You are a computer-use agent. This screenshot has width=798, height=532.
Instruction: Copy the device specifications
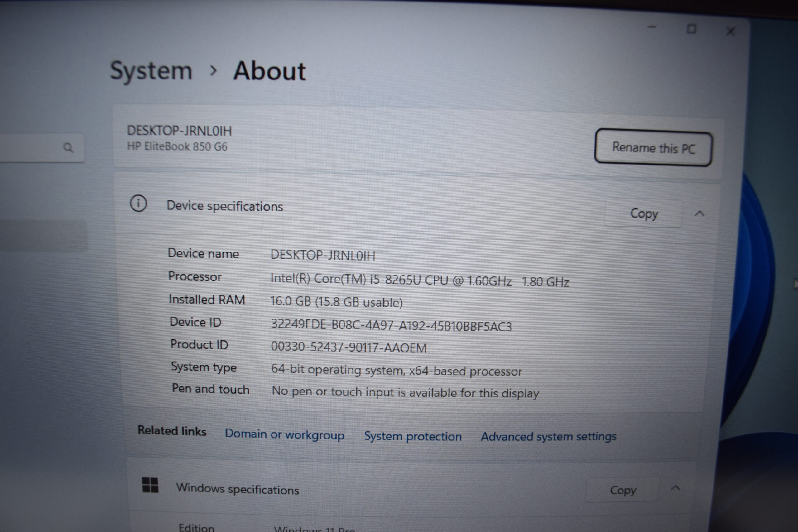pyautogui.click(x=644, y=213)
